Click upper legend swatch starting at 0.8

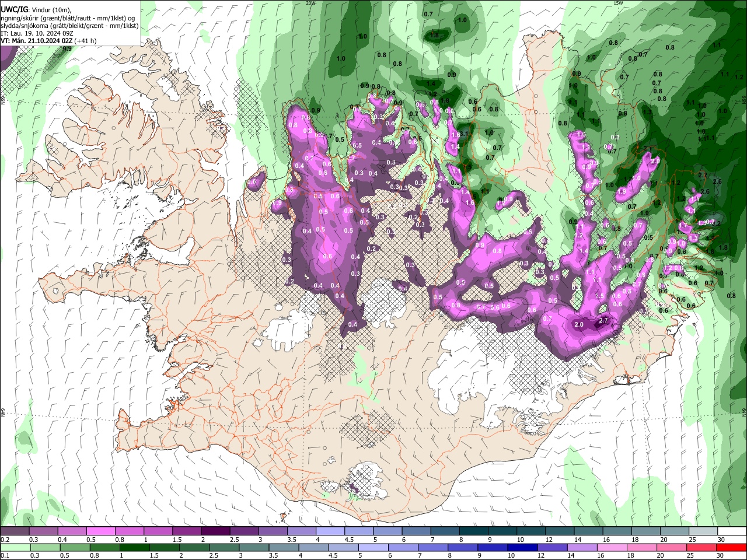click(x=130, y=531)
